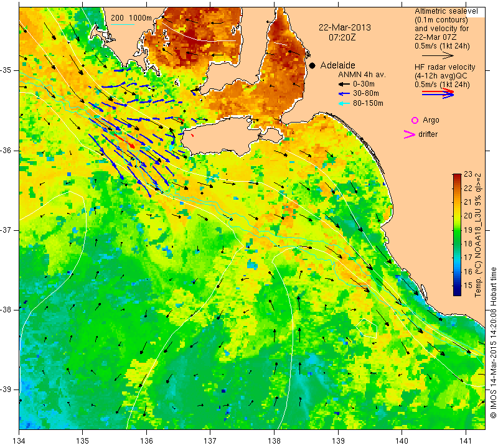Click the colorbar value 23

coord(468,174)
